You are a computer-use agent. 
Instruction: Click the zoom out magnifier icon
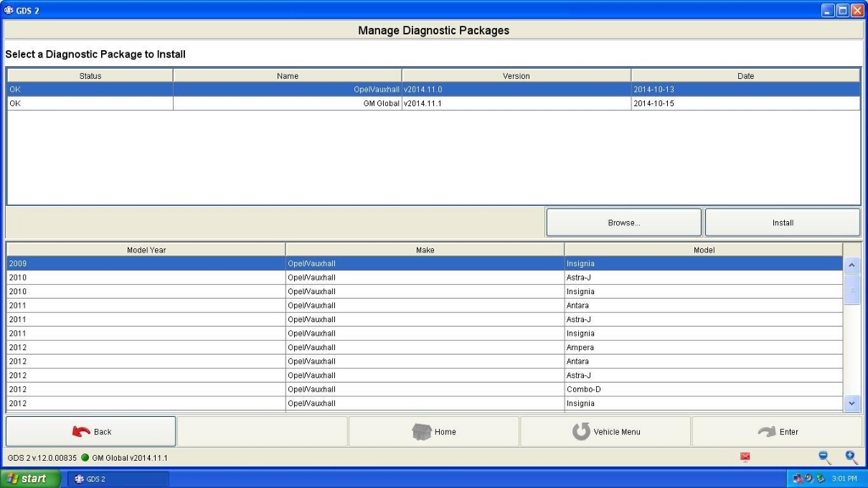[x=825, y=457]
